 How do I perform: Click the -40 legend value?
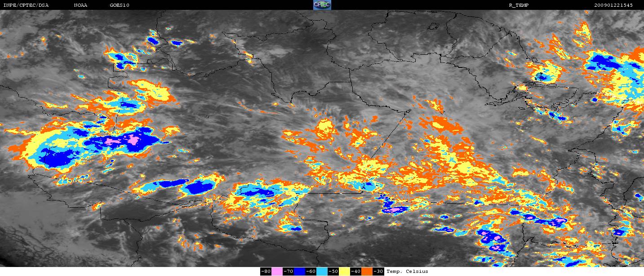tap(356, 272)
